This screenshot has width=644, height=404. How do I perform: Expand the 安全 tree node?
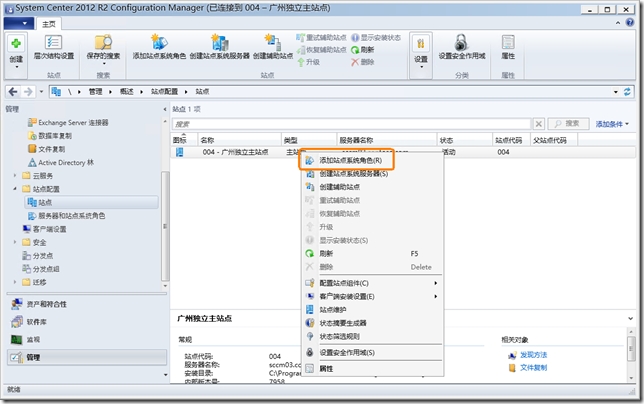point(15,242)
